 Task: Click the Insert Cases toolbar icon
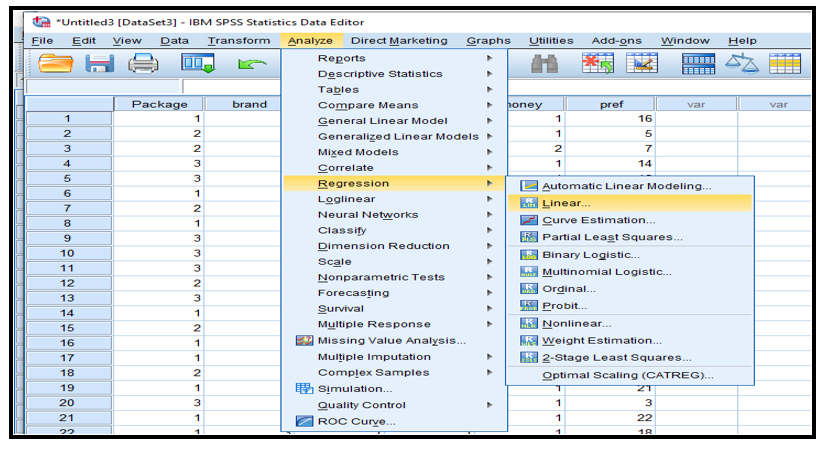pos(600,66)
